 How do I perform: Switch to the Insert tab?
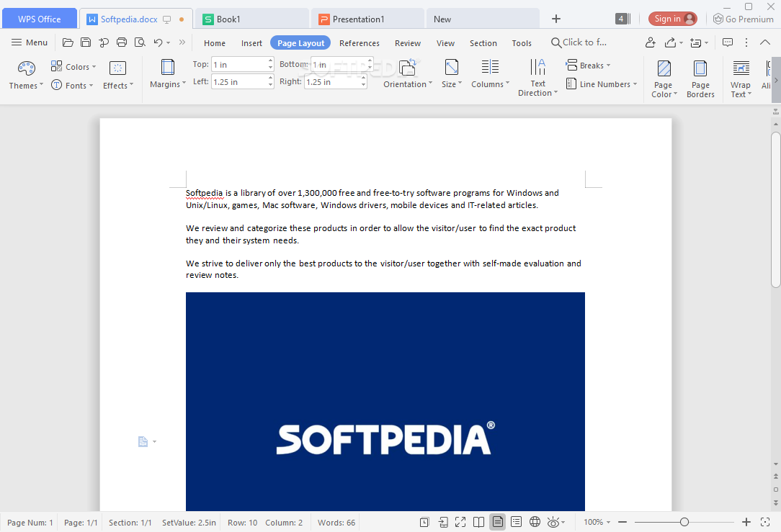click(x=251, y=43)
